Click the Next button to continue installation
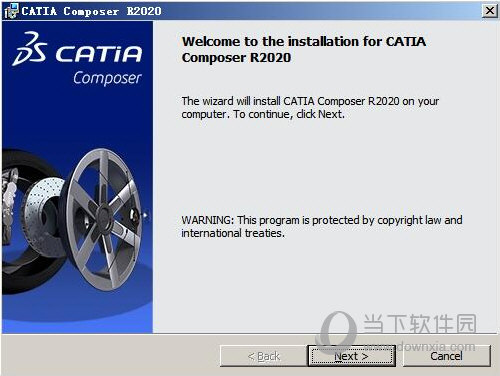The height and width of the screenshot is (376, 500). 352,356
